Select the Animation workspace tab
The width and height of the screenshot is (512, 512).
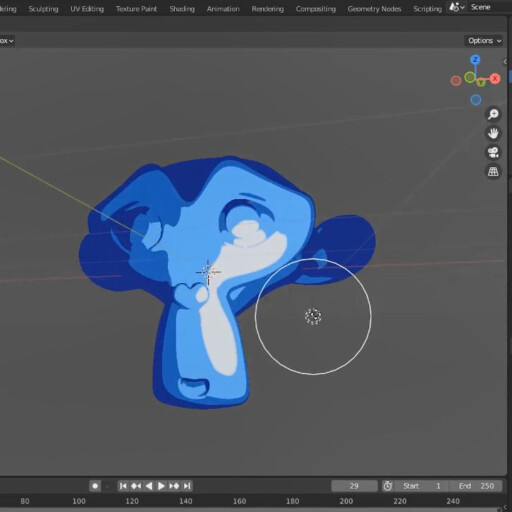223,9
